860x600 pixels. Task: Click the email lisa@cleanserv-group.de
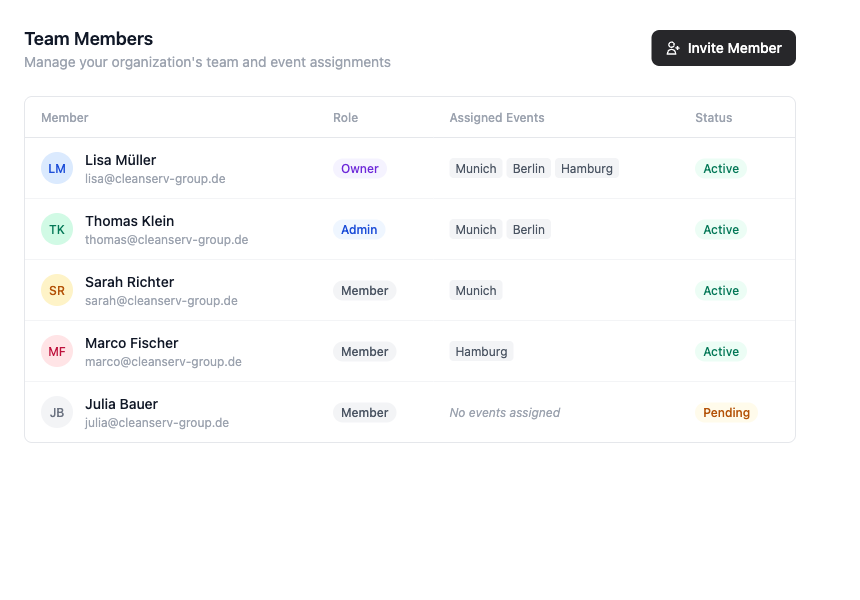(x=155, y=179)
